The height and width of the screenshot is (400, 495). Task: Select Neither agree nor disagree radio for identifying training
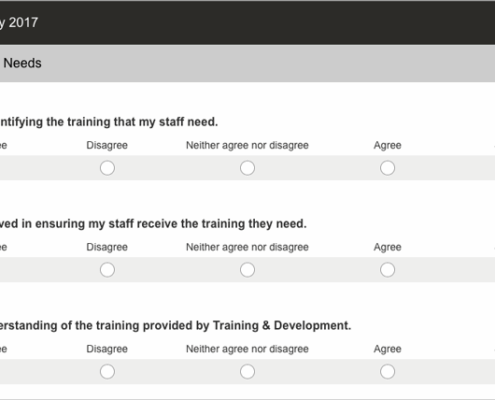(x=247, y=168)
